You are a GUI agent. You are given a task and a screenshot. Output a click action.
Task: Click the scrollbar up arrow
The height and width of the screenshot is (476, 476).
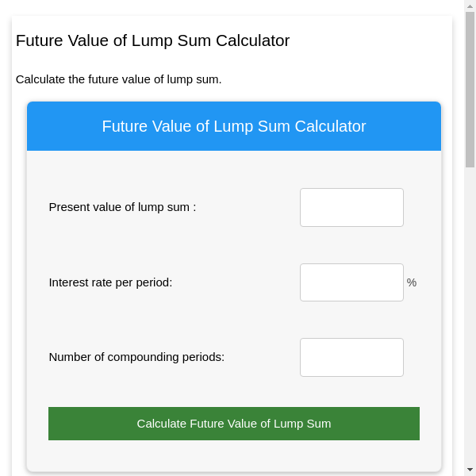click(x=470, y=6)
